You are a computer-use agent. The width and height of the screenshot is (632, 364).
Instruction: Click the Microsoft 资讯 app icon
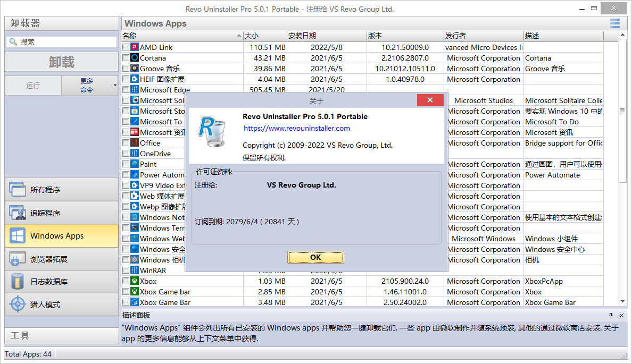pos(135,132)
